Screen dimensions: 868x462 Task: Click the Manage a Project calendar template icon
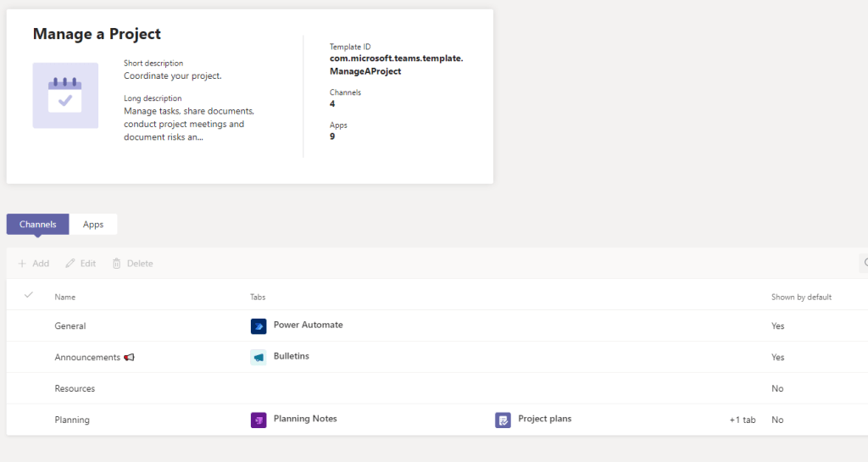tap(65, 96)
